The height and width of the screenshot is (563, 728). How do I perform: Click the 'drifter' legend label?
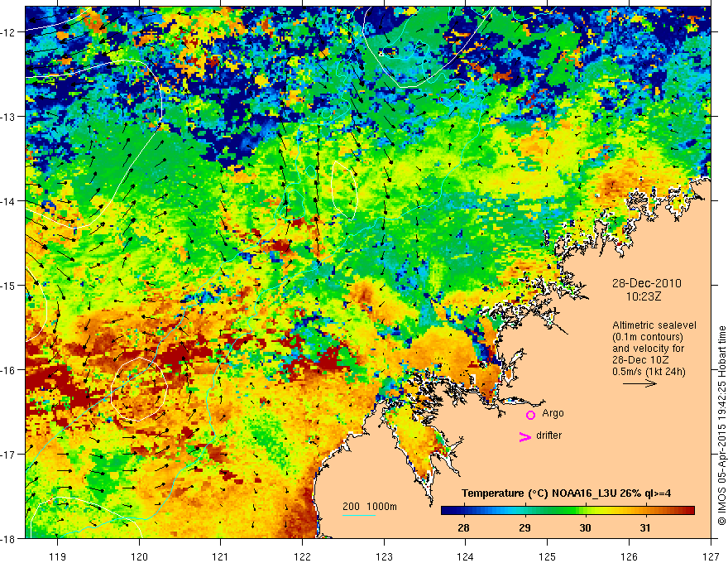click(548, 435)
